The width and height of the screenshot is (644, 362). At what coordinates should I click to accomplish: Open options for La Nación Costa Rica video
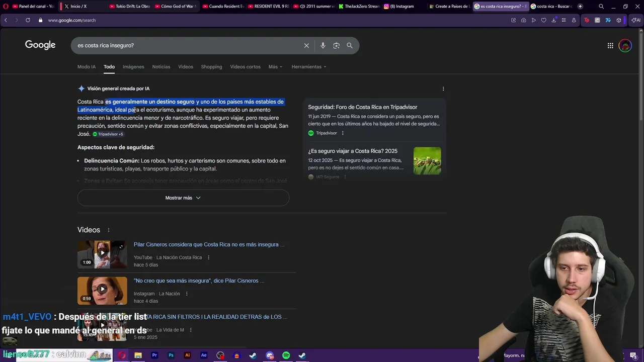point(208,257)
